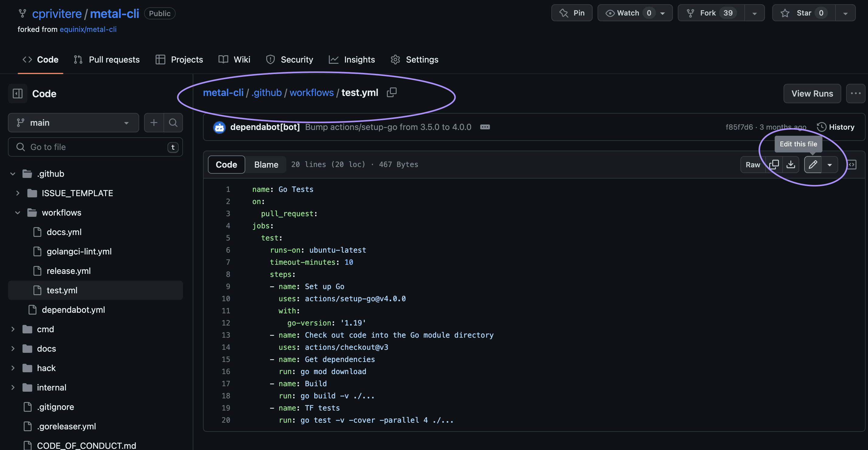The image size is (868, 450).
Task: Switch to the Pull requests tab
Action: coord(106,60)
